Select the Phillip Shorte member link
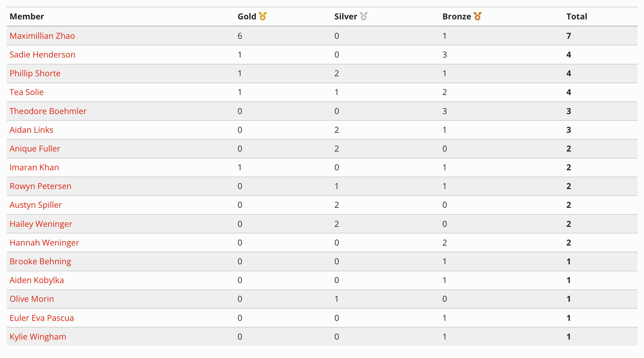The image size is (644, 358). coord(35,73)
